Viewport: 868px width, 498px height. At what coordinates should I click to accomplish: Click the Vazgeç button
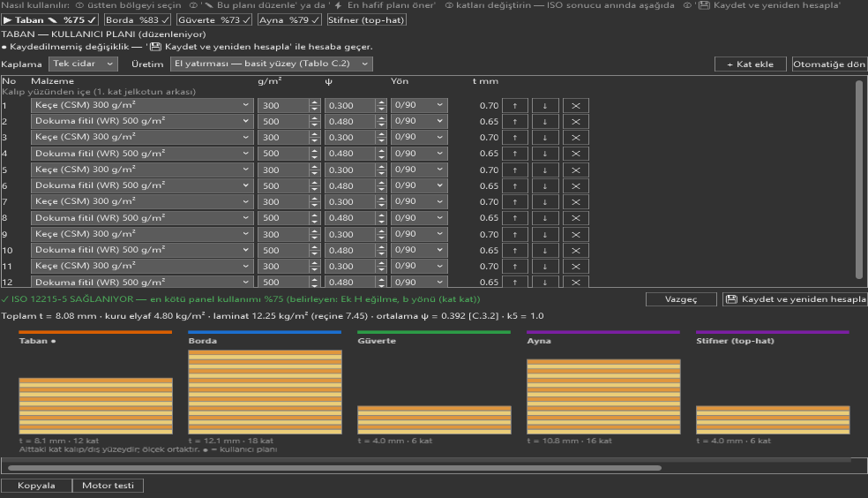(681, 299)
